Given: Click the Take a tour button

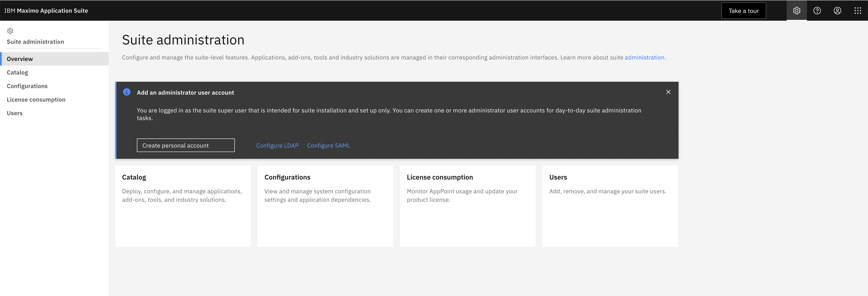Looking at the screenshot, I should click(x=743, y=11).
